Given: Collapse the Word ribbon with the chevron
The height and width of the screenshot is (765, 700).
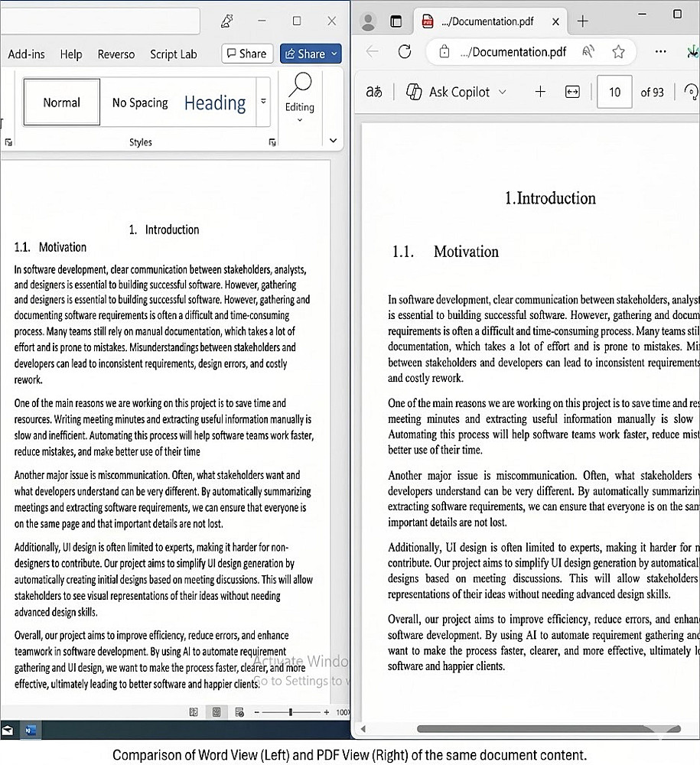Looking at the screenshot, I should (334, 141).
